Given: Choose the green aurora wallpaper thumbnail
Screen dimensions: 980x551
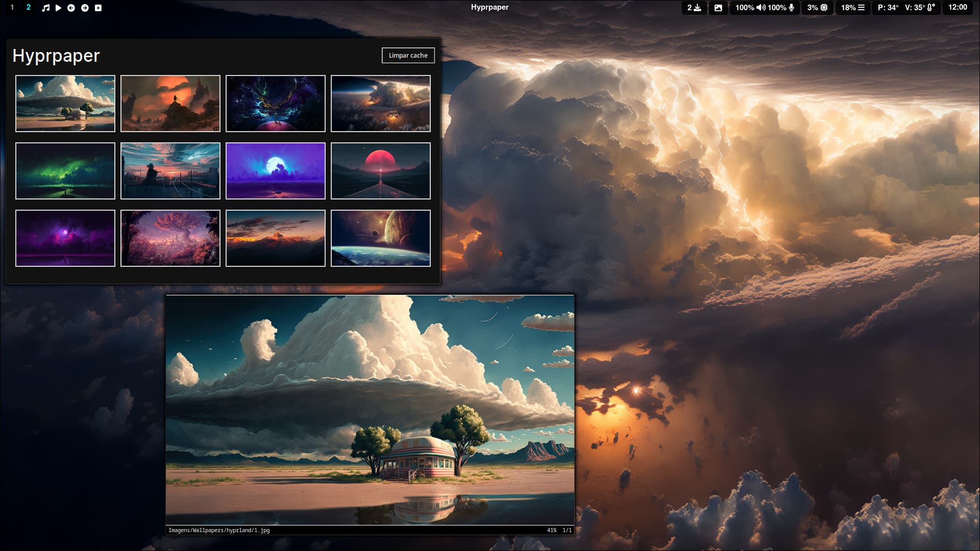Looking at the screenshot, I should (65, 171).
